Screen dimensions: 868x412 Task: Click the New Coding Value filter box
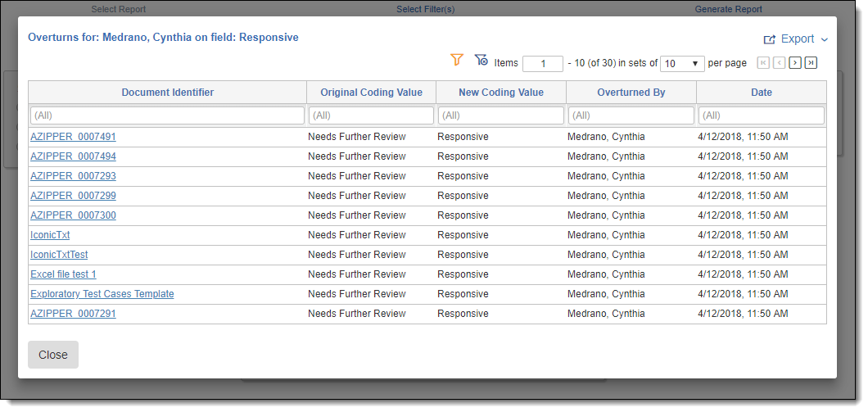pyautogui.click(x=500, y=115)
